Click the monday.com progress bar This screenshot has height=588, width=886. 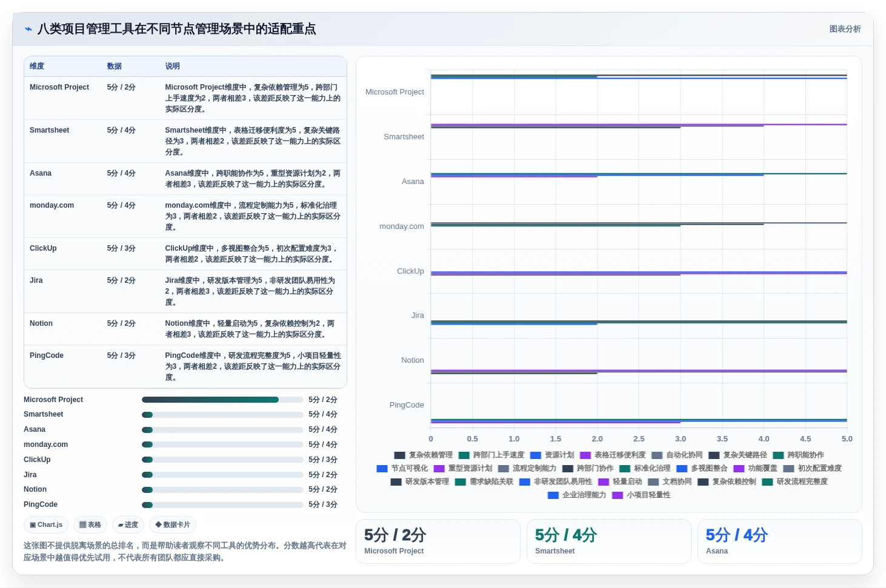[x=222, y=444]
